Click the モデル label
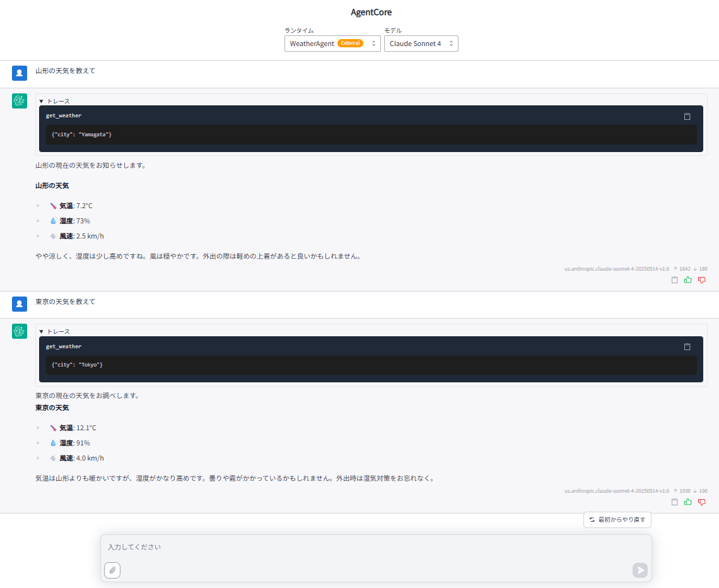 click(x=393, y=30)
